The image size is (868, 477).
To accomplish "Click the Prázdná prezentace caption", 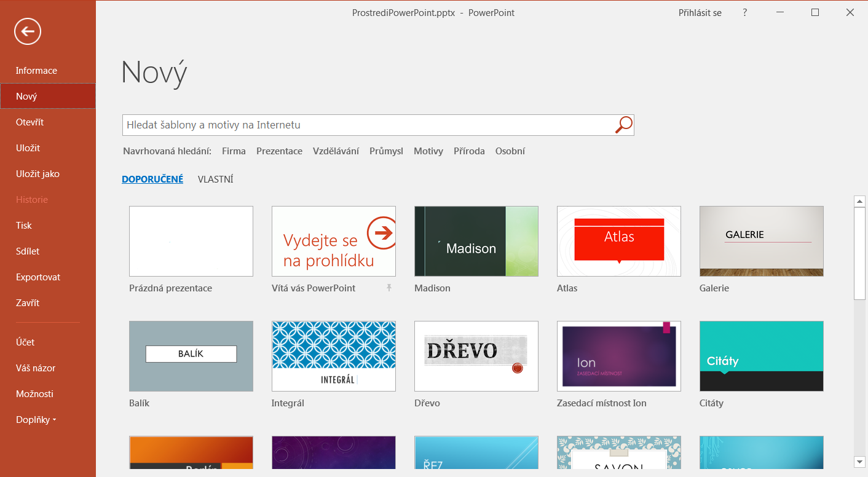I will click(170, 288).
